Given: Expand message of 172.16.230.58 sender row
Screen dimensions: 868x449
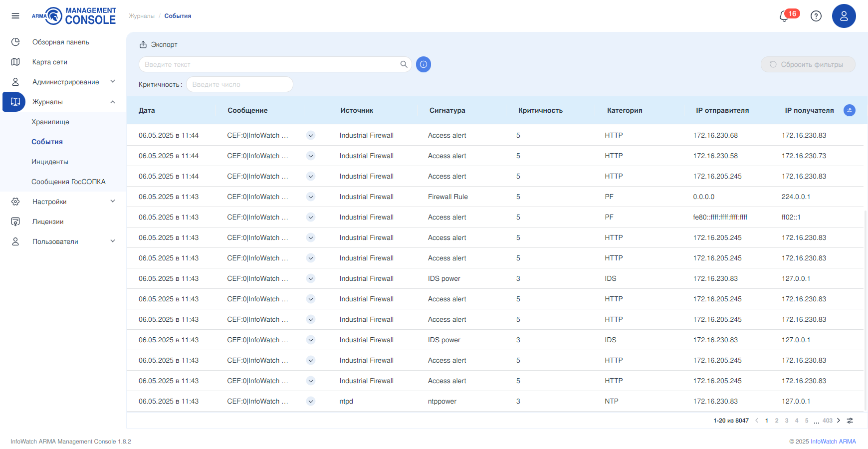Looking at the screenshot, I should point(311,156).
